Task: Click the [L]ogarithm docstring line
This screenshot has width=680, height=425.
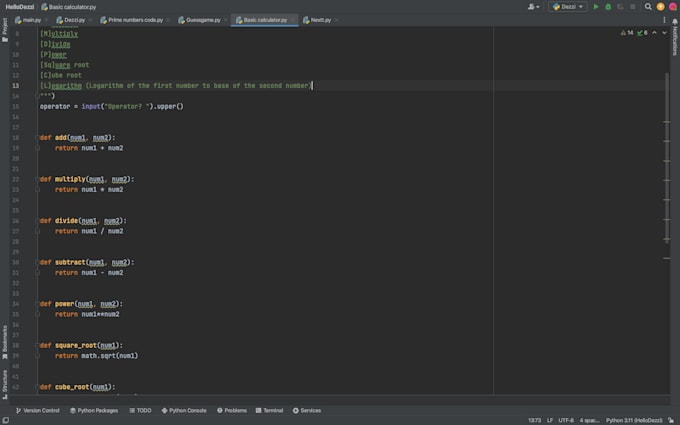Action: [x=176, y=86]
